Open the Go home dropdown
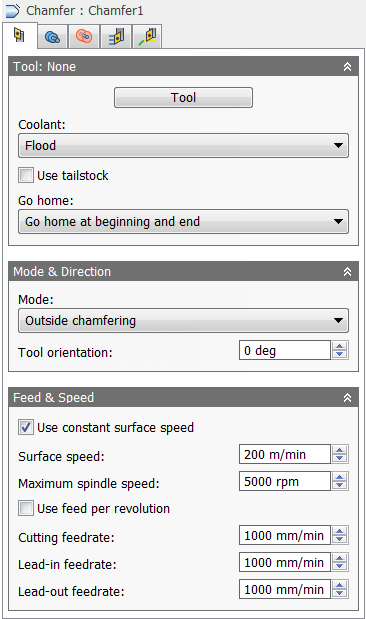Viewport: 366px width, 619px height. (184, 222)
